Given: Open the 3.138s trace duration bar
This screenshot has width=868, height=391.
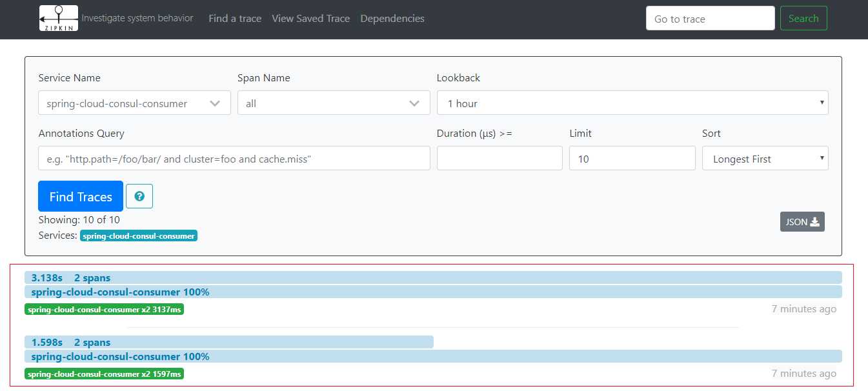Looking at the screenshot, I should [x=433, y=277].
